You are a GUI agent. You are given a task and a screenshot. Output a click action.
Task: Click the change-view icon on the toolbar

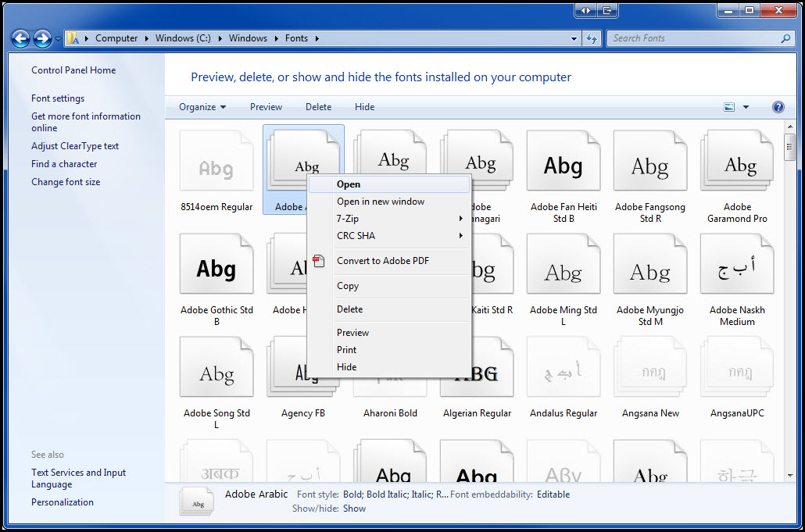[728, 106]
